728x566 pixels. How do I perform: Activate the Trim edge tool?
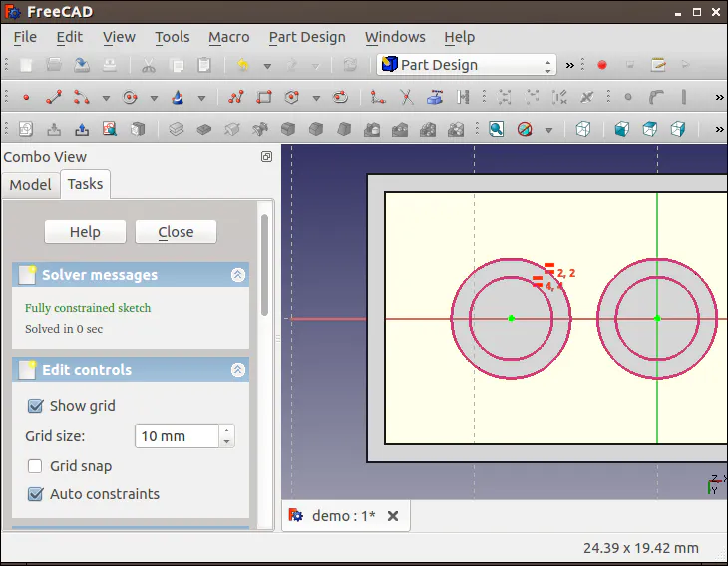[406, 98]
